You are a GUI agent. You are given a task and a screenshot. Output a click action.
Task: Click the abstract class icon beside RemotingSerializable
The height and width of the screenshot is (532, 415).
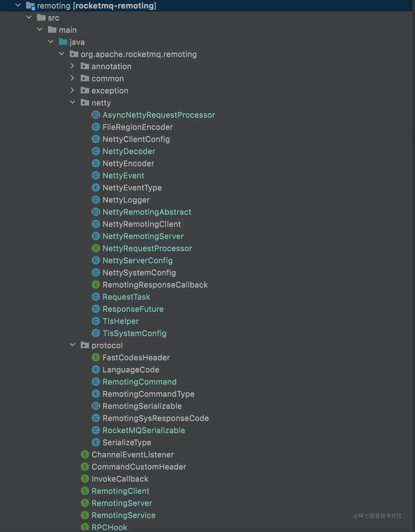pyautogui.click(x=96, y=406)
